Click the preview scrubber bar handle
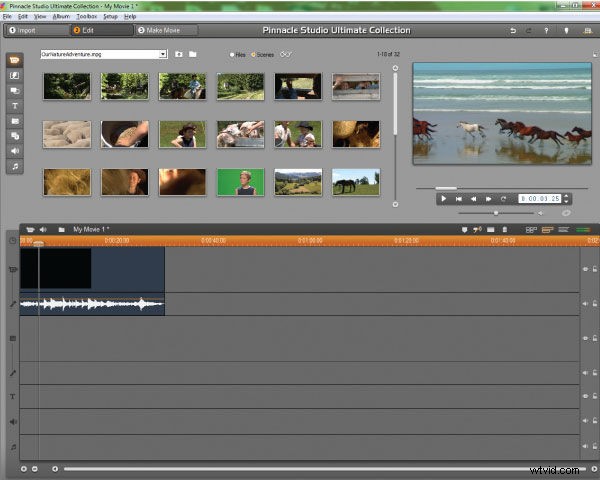600x480 pixels. (x=446, y=188)
